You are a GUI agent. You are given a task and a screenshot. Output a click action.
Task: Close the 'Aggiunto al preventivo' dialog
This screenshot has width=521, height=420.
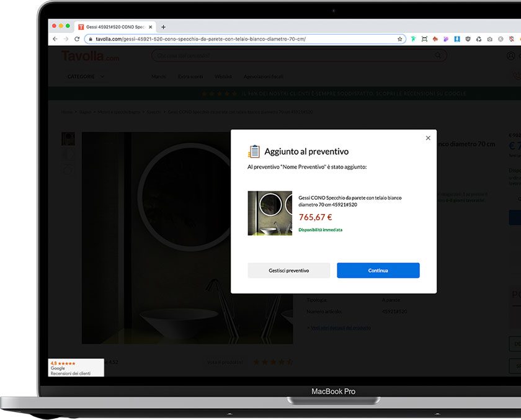click(428, 138)
